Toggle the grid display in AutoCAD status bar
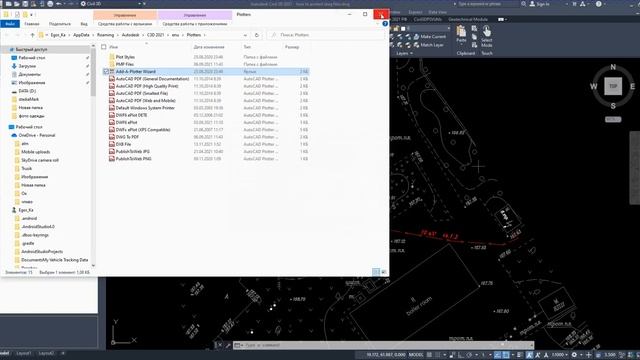Viewport: 640px width, 360px height. (x=429, y=355)
